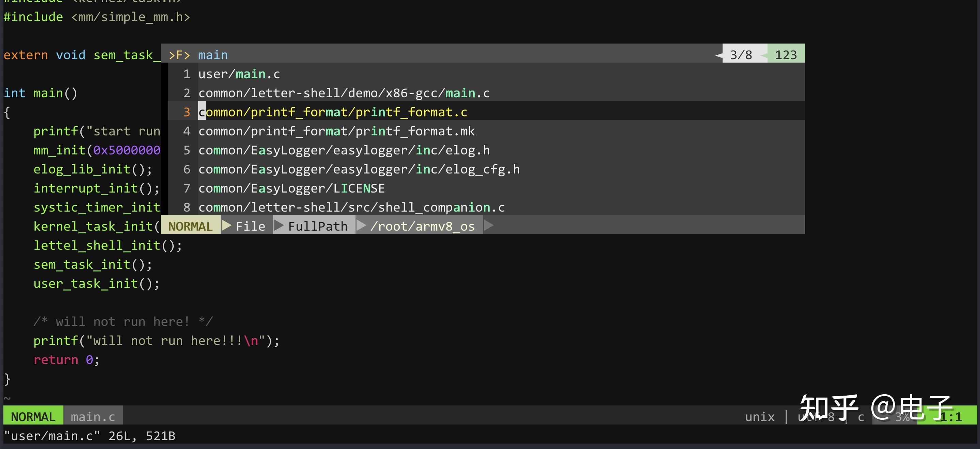The width and height of the screenshot is (980, 449).
Task: Click the 123 total count indicator
Action: (786, 55)
